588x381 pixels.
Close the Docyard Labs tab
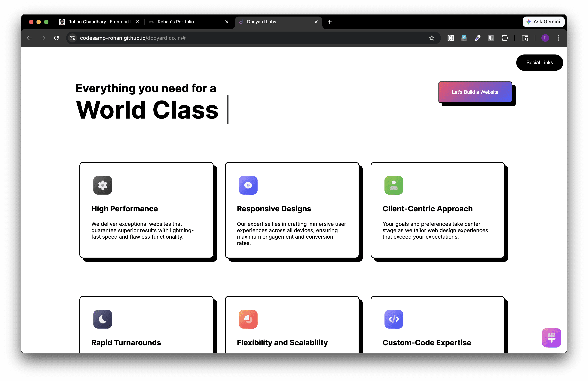pos(316,22)
